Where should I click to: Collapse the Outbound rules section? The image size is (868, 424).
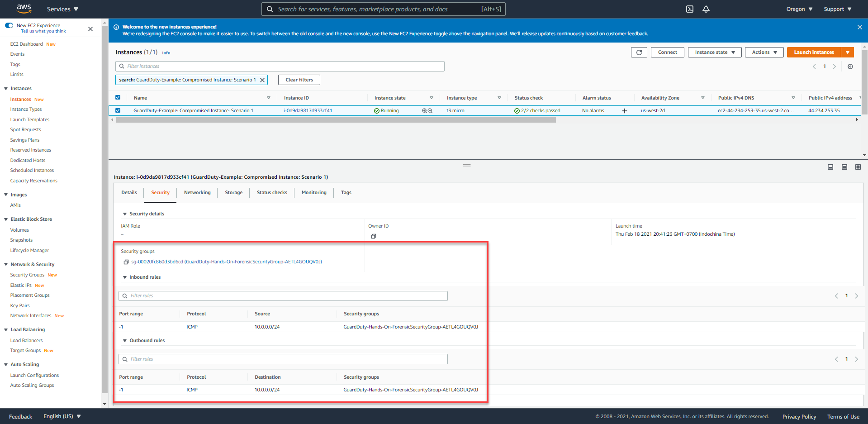tap(125, 341)
